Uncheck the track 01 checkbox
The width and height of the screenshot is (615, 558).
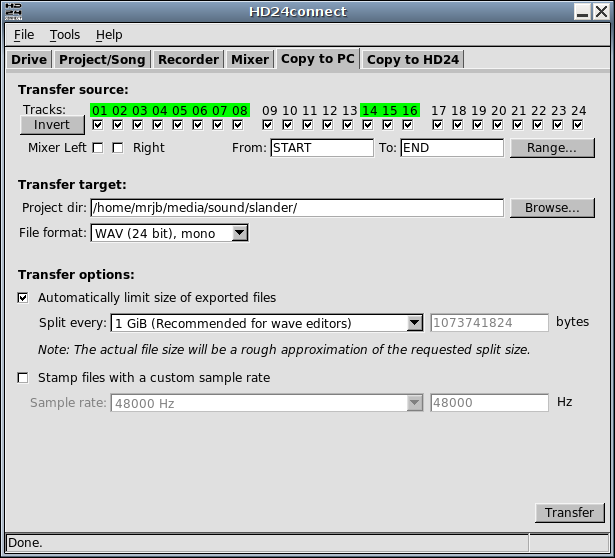[97, 125]
